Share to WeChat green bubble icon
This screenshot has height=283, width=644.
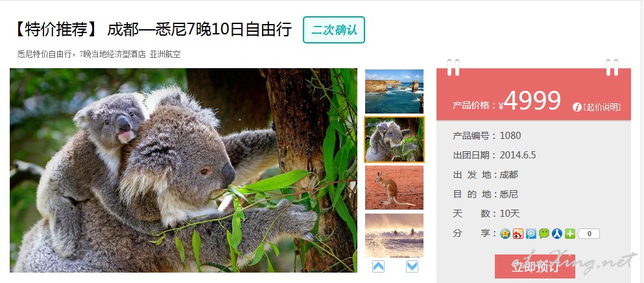point(544,234)
